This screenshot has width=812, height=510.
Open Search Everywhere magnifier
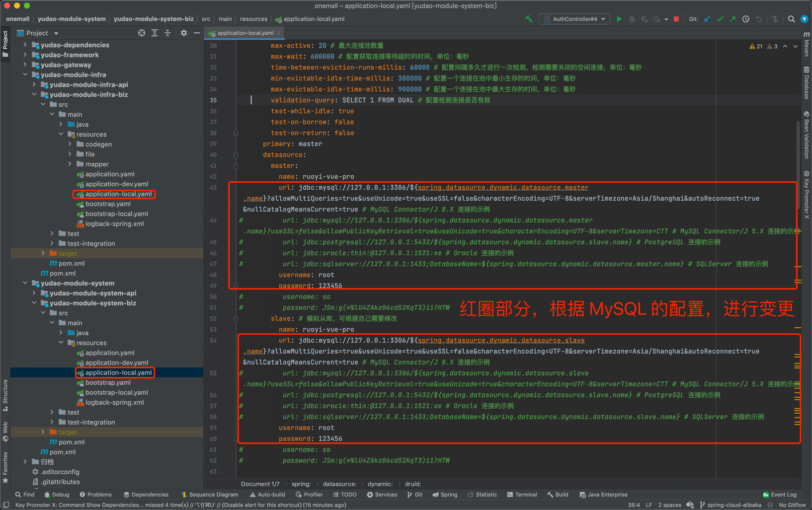point(791,19)
